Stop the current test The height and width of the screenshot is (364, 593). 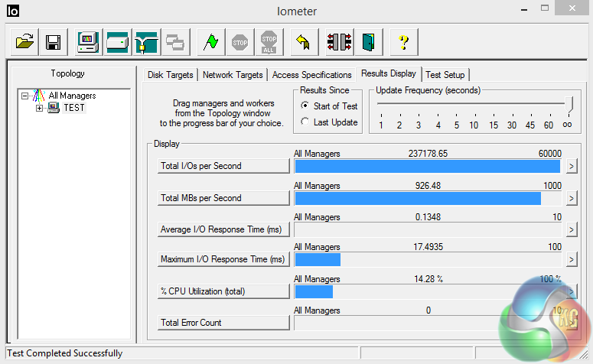(x=239, y=42)
